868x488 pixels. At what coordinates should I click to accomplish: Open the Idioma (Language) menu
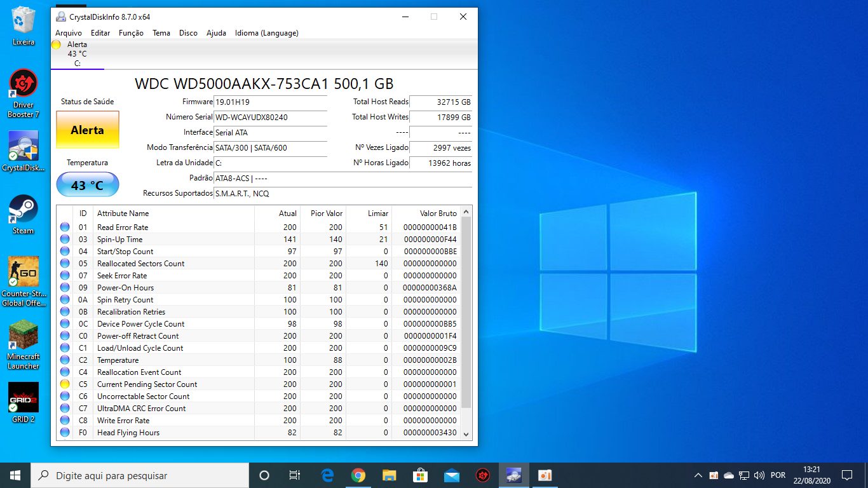pyautogui.click(x=267, y=33)
